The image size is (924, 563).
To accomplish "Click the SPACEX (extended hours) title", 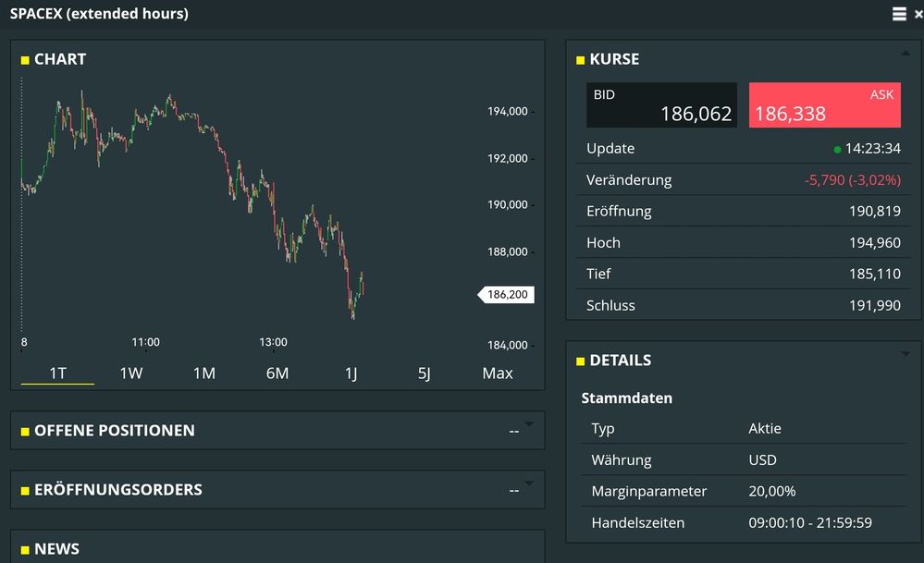I will (99, 14).
